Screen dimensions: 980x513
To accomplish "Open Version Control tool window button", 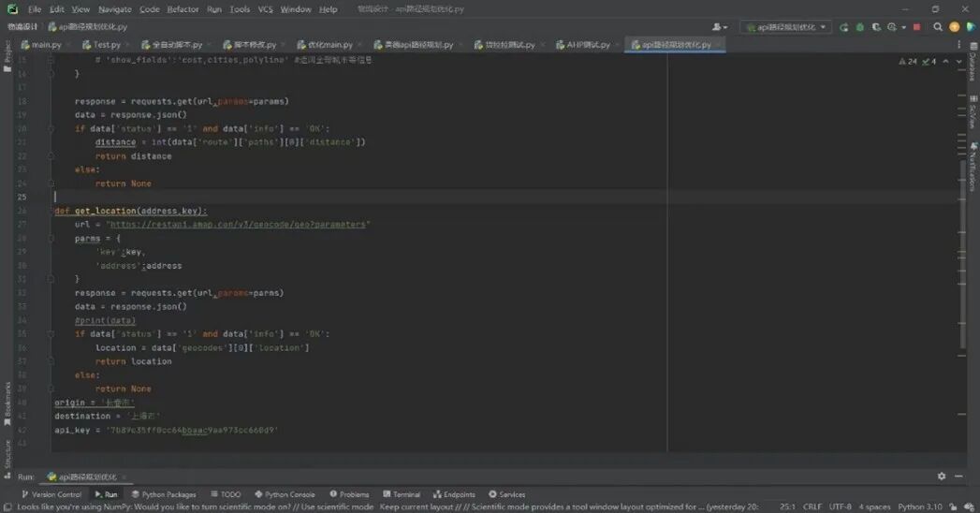I will click(51, 494).
